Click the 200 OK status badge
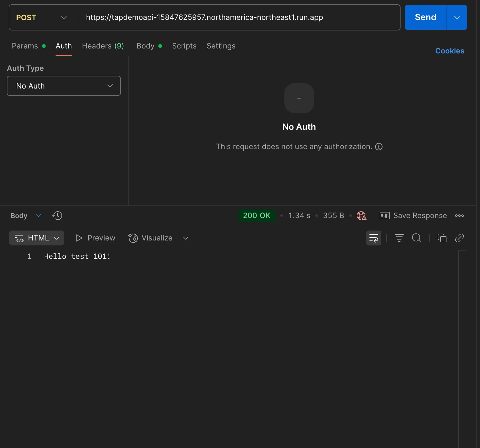 257,216
